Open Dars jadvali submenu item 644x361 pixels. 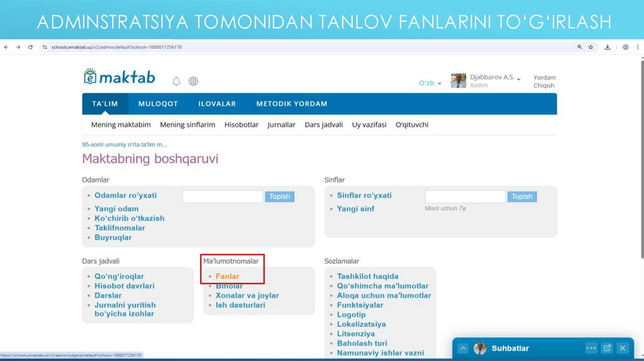tap(324, 125)
